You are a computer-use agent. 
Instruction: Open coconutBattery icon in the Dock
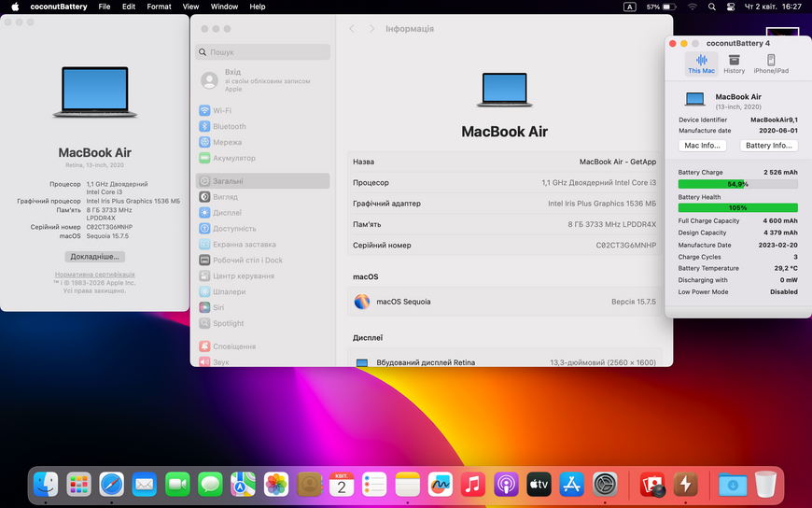686,484
